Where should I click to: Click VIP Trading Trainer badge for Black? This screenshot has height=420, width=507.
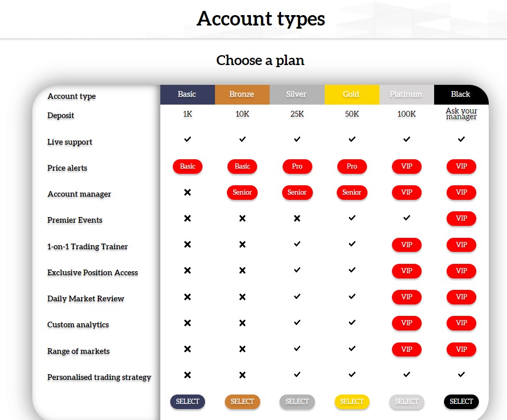(461, 245)
